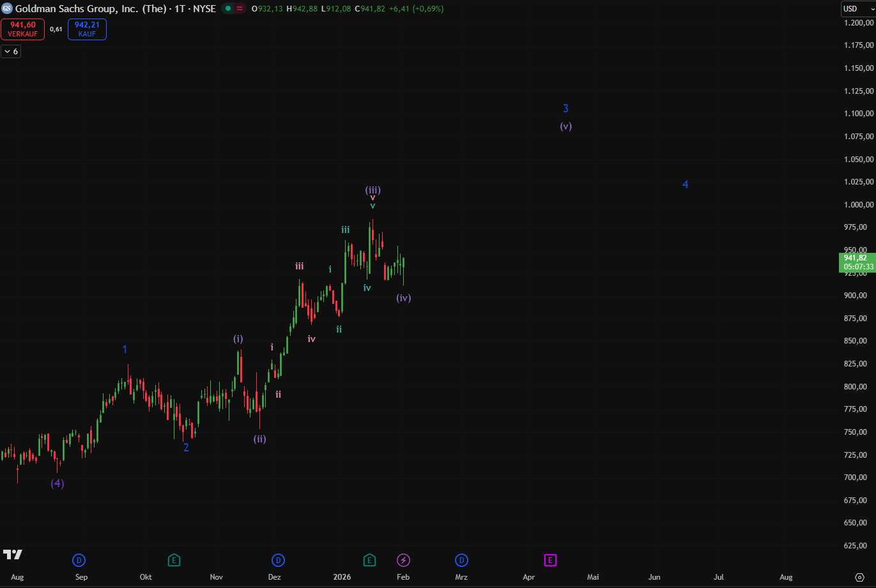This screenshot has height=588, width=876.
Task: Click the Goldman Sachs GS logo icon
Action: pos(7,9)
